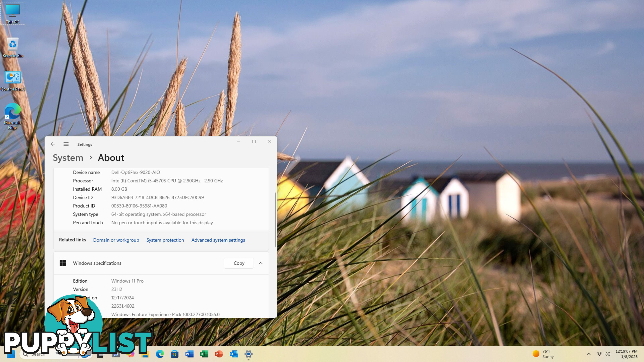This screenshot has width=644, height=362.
Task: Select the Microsoft Edge desktop shortcut
Action: [13, 116]
